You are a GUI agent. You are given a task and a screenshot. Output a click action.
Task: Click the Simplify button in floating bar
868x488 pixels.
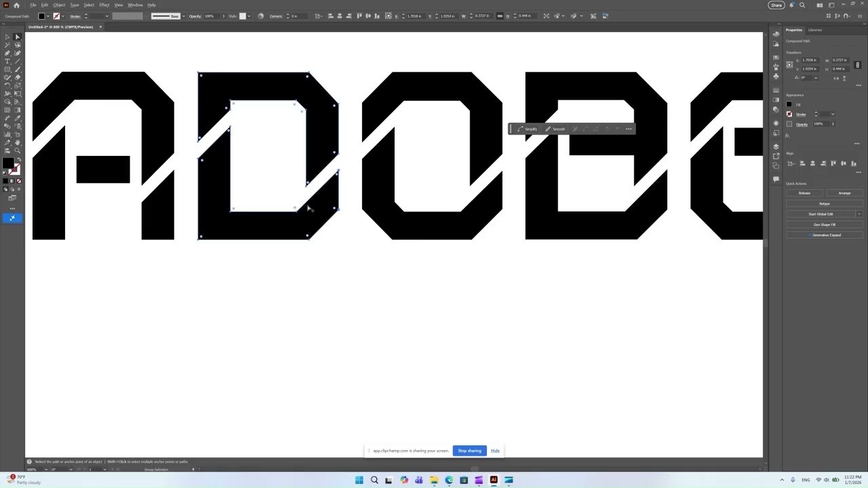tap(527, 129)
